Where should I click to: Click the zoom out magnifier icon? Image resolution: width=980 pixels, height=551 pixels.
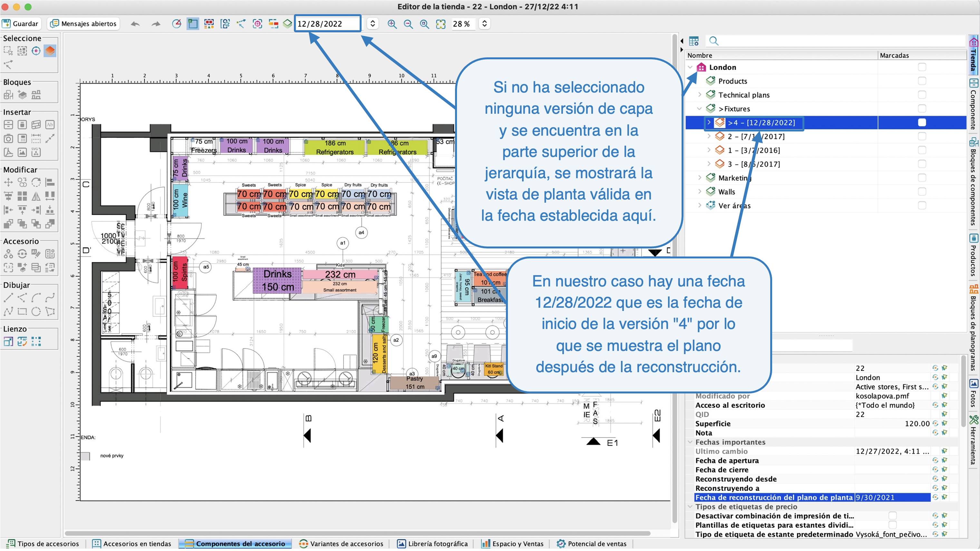[x=408, y=24]
